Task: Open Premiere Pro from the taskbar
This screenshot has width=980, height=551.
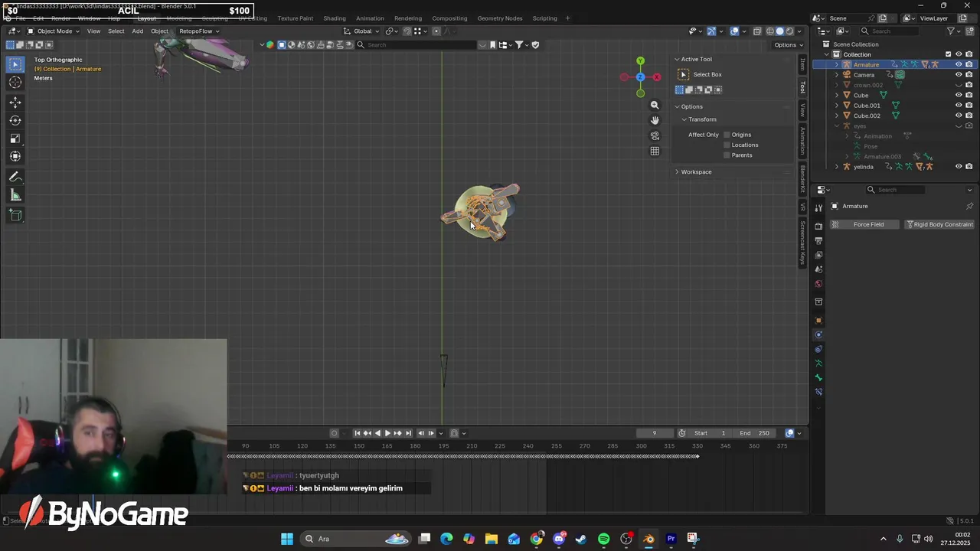Action: 671,539
